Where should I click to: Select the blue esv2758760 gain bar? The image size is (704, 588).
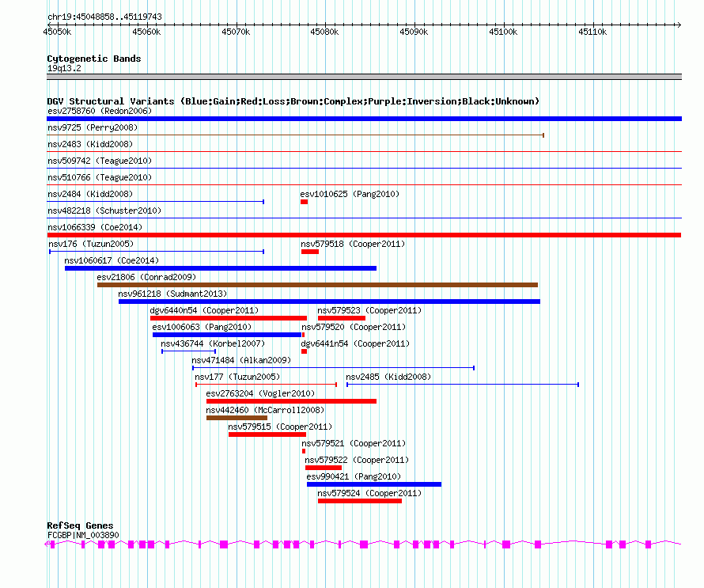point(364,119)
